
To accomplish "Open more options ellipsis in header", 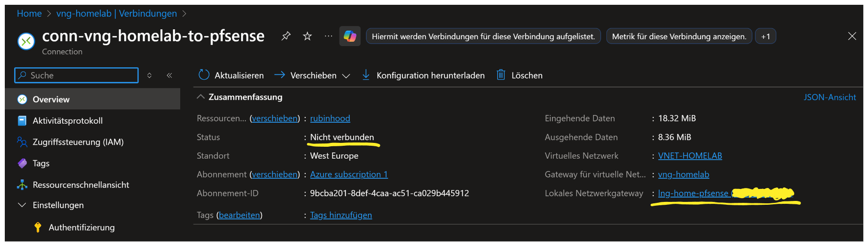I will pos(328,36).
